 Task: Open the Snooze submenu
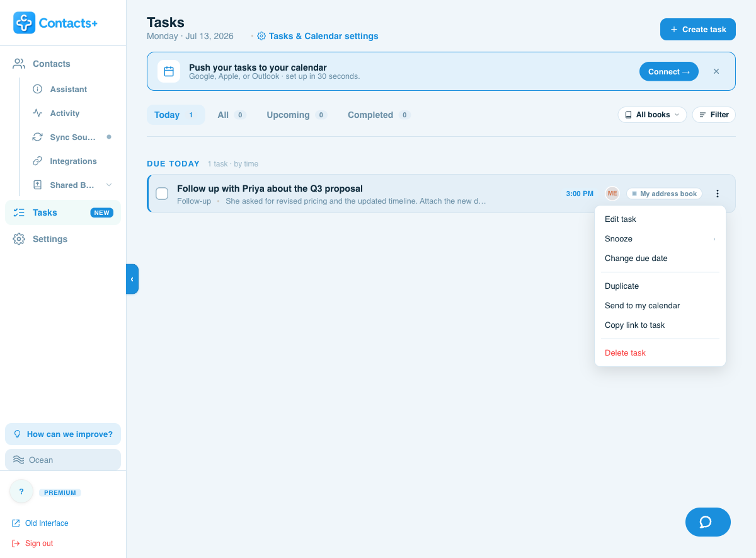point(660,239)
